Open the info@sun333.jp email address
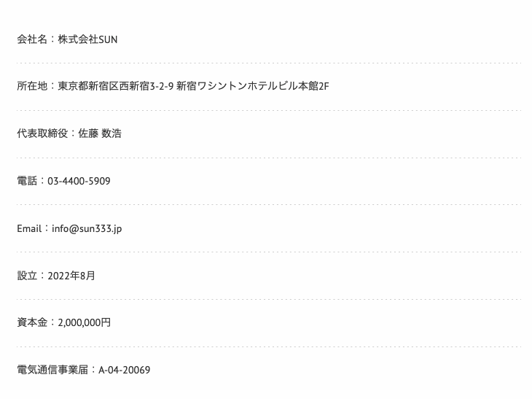Screen dimensions: 532x399 coord(87,229)
